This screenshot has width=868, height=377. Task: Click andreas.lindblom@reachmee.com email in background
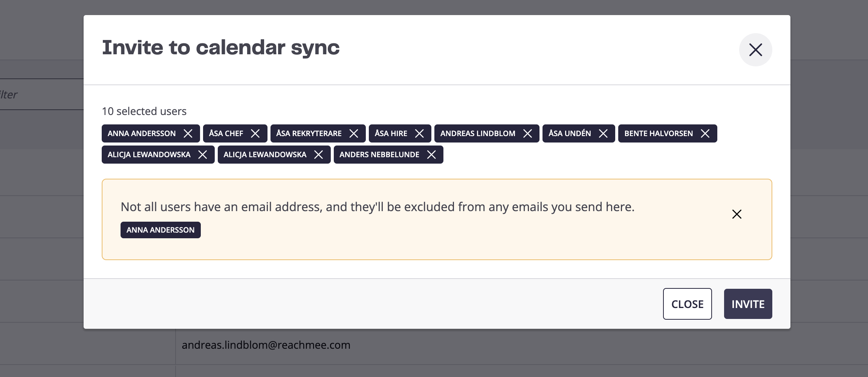(266, 345)
